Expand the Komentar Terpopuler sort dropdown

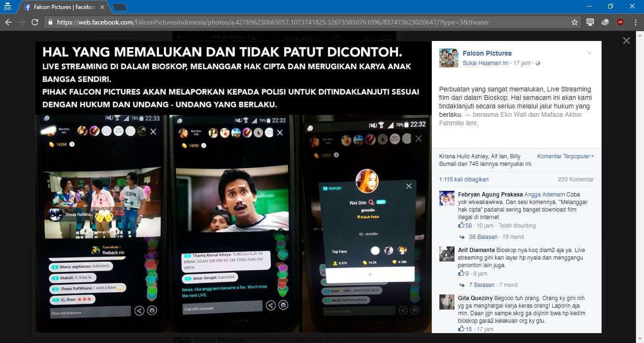tap(565, 156)
